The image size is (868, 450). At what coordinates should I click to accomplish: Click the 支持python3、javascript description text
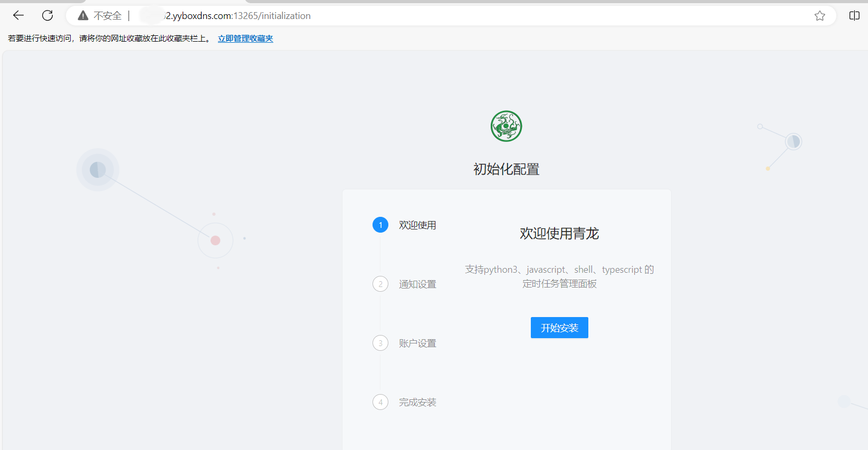pyautogui.click(x=559, y=276)
